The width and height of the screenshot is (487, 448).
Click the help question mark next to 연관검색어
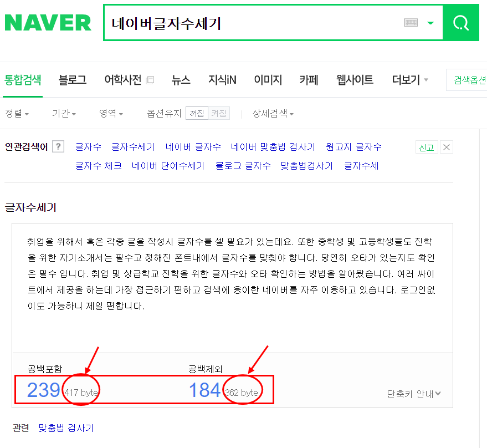(58, 146)
